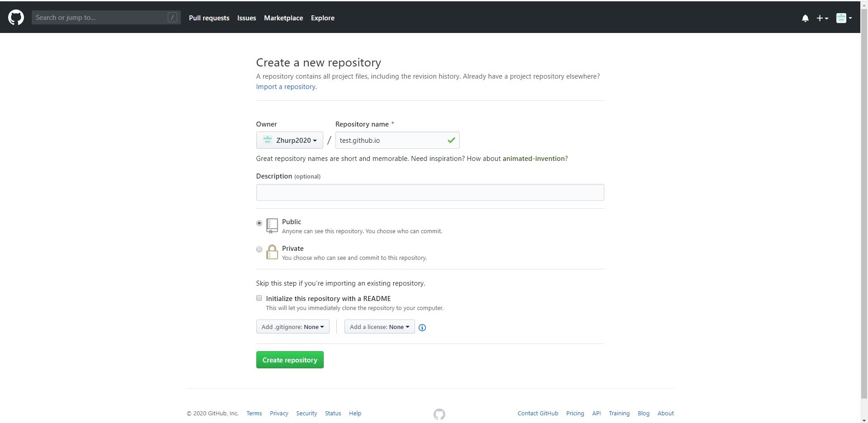Open the Help footer link
This screenshot has height=423, width=868.
pyautogui.click(x=355, y=414)
